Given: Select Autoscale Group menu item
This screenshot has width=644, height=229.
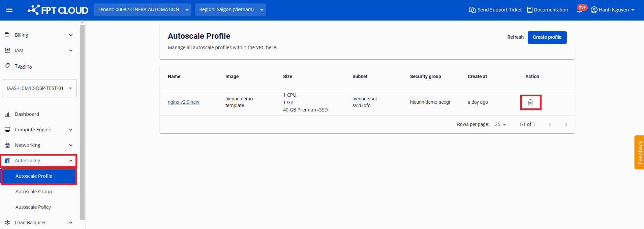Looking at the screenshot, I should click(x=34, y=192).
